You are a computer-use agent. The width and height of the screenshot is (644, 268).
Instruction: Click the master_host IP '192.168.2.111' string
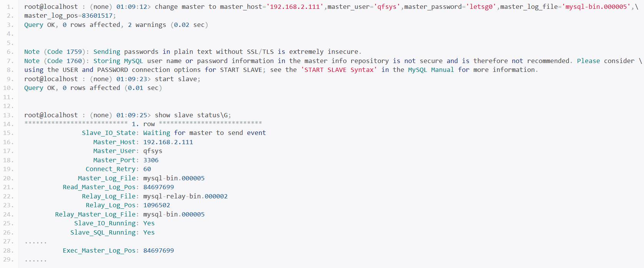(295, 7)
